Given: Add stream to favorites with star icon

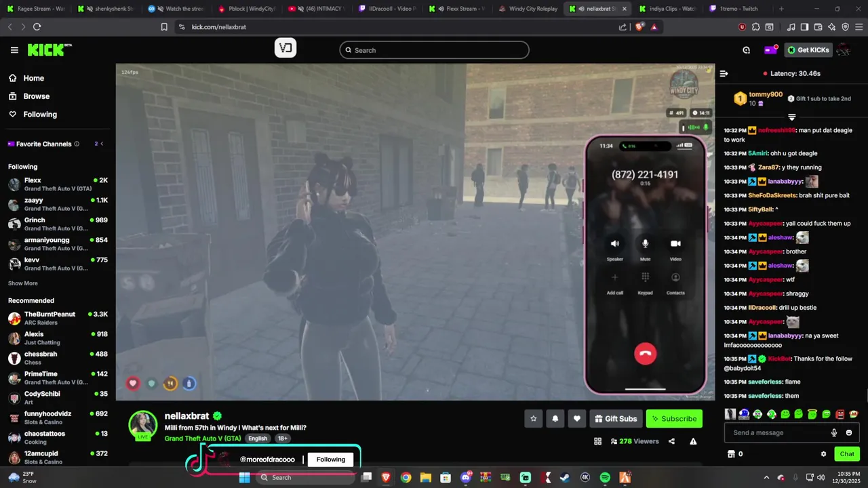Looking at the screenshot, I should [533, 419].
